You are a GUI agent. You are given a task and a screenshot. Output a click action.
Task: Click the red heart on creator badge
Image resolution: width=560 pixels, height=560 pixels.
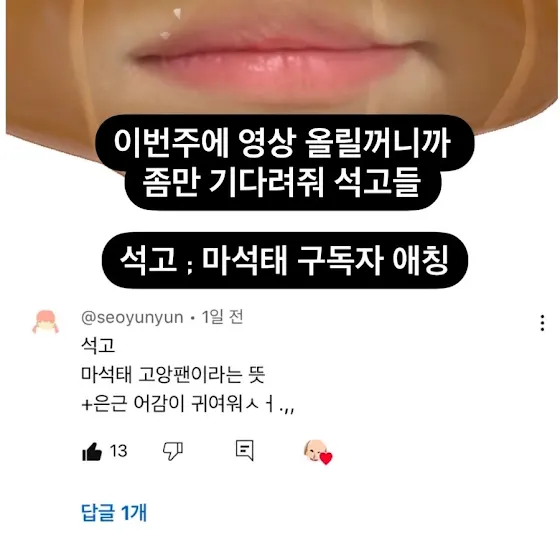click(326, 458)
